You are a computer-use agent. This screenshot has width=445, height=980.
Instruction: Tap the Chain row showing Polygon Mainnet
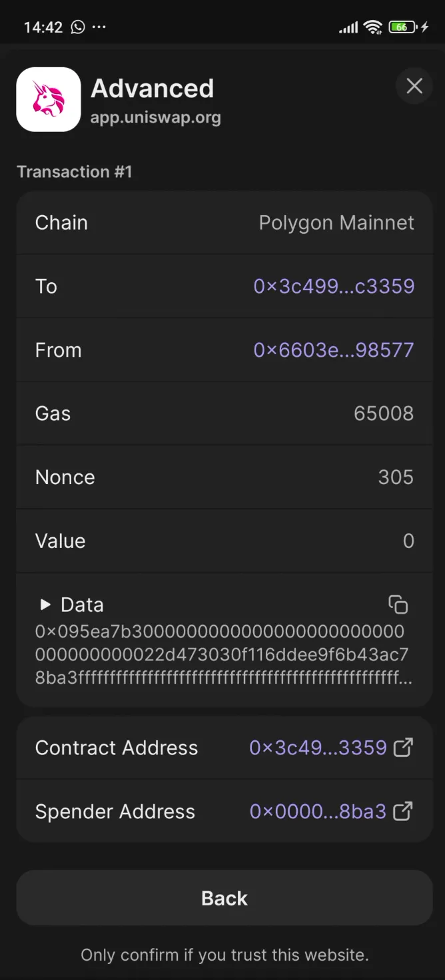224,223
